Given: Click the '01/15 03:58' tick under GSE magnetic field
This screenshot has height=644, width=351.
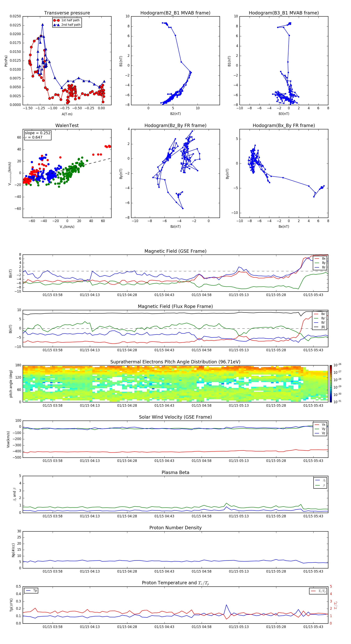Looking at the screenshot, I should [x=52, y=295].
